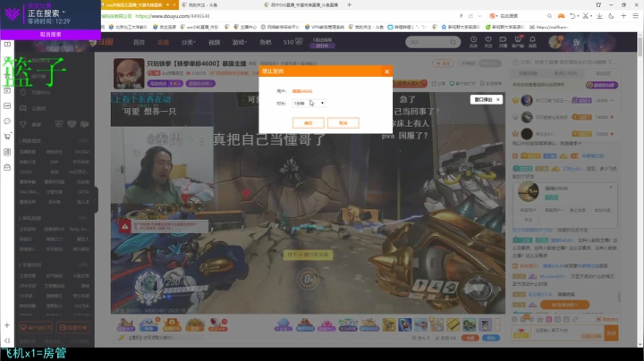Open the followed channels heart icon

click(488, 41)
